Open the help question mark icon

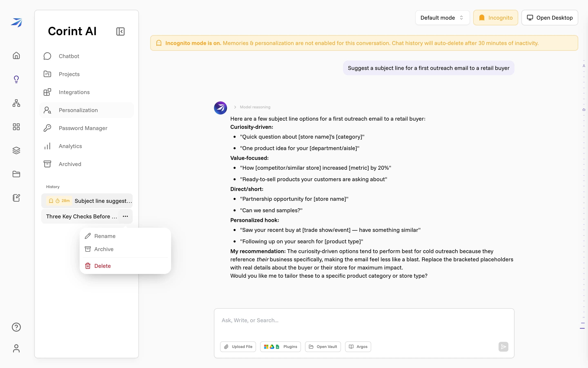coord(16,327)
